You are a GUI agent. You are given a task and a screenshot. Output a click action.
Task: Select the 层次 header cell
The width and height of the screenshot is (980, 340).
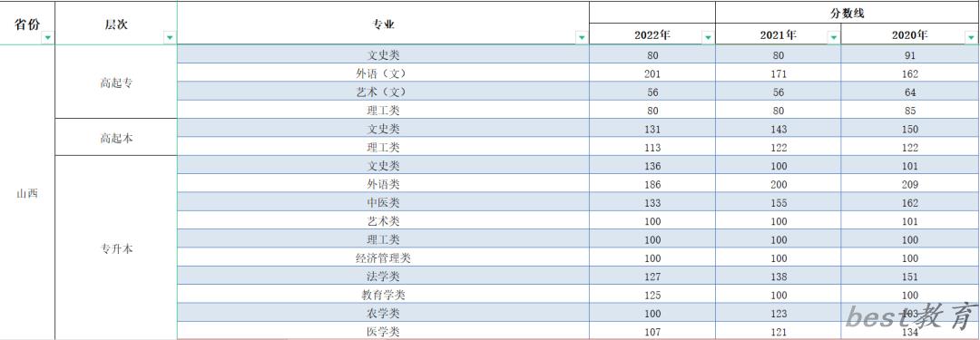[x=116, y=24]
